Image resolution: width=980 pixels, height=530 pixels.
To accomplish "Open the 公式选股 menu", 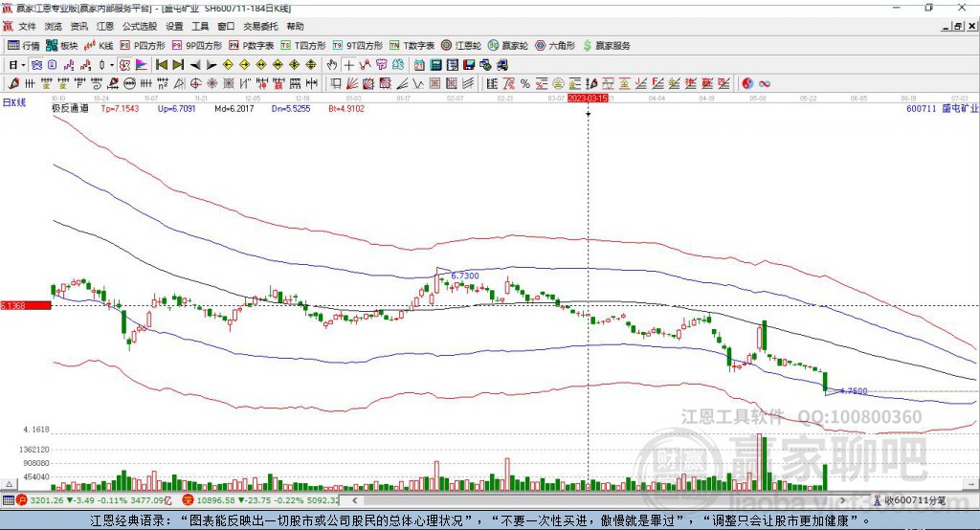I will click(140, 26).
